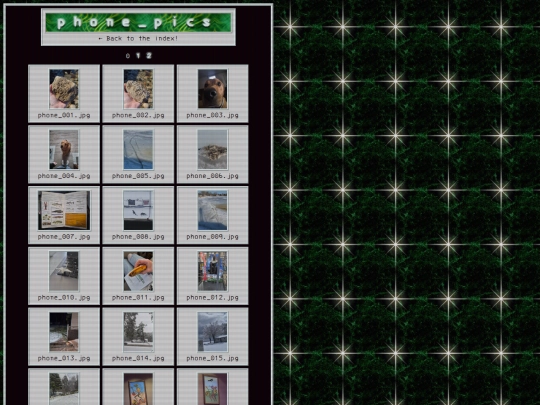
Task: Open the phone_015 snowy scene thumbnail
Action: coord(212,332)
